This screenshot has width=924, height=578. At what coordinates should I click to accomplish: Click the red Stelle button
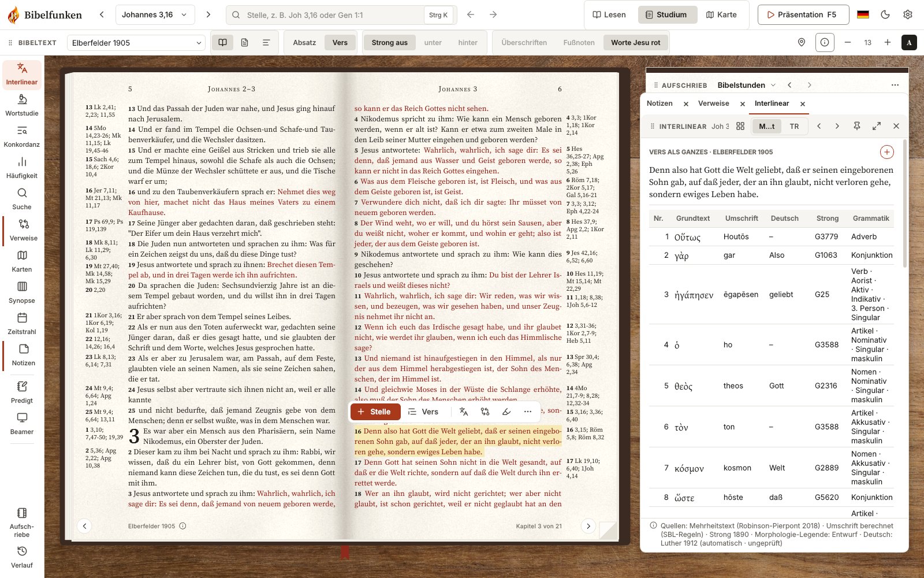(x=375, y=412)
